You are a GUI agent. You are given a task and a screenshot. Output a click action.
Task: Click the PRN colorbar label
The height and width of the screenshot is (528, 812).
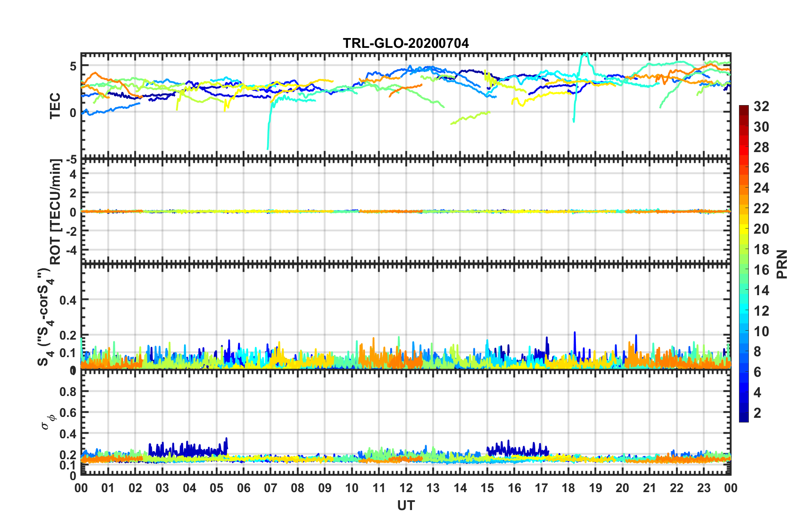pyautogui.click(x=782, y=264)
